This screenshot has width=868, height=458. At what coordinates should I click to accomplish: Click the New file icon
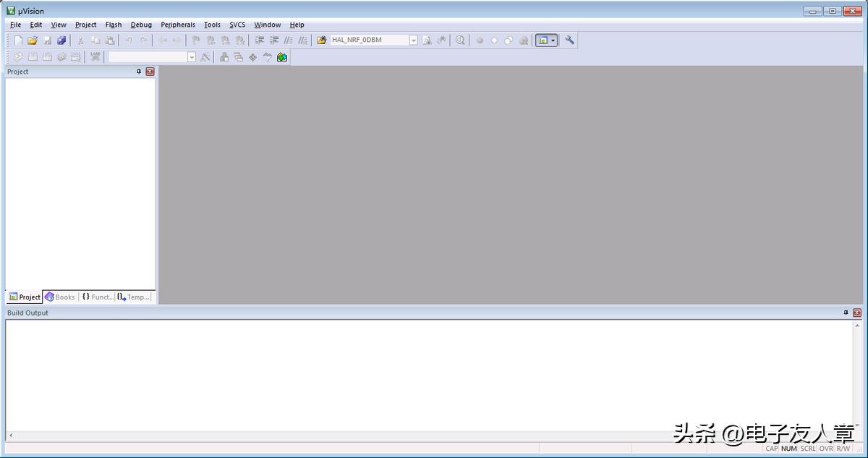[18, 41]
